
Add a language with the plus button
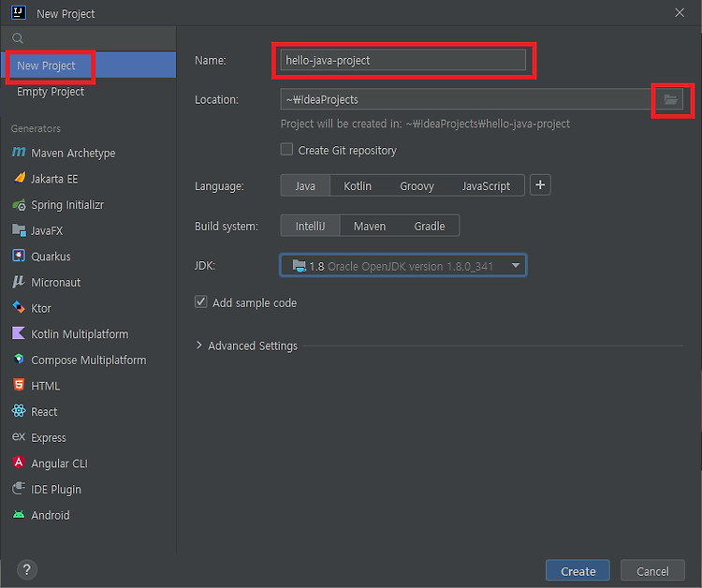click(x=540, y=185)
